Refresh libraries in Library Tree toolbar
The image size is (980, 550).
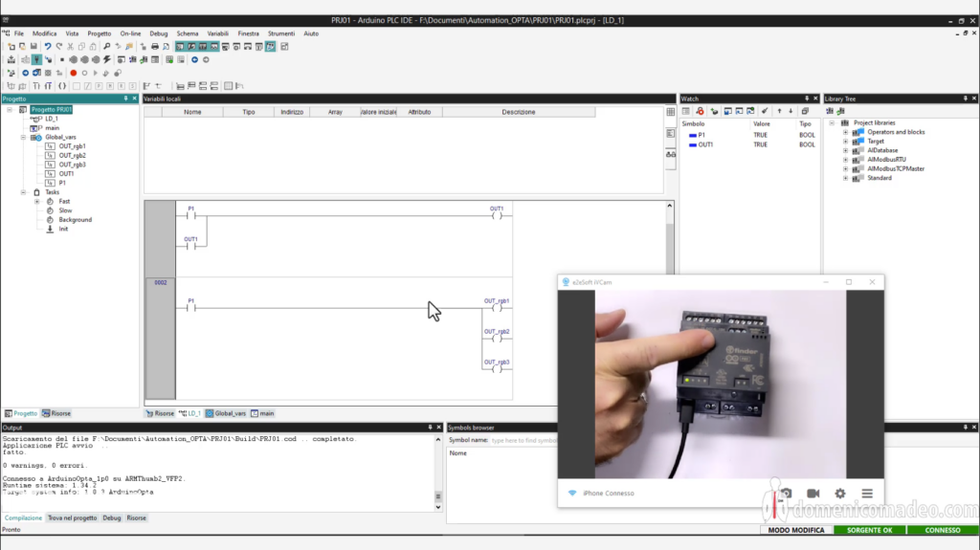(x=840, y=111)
